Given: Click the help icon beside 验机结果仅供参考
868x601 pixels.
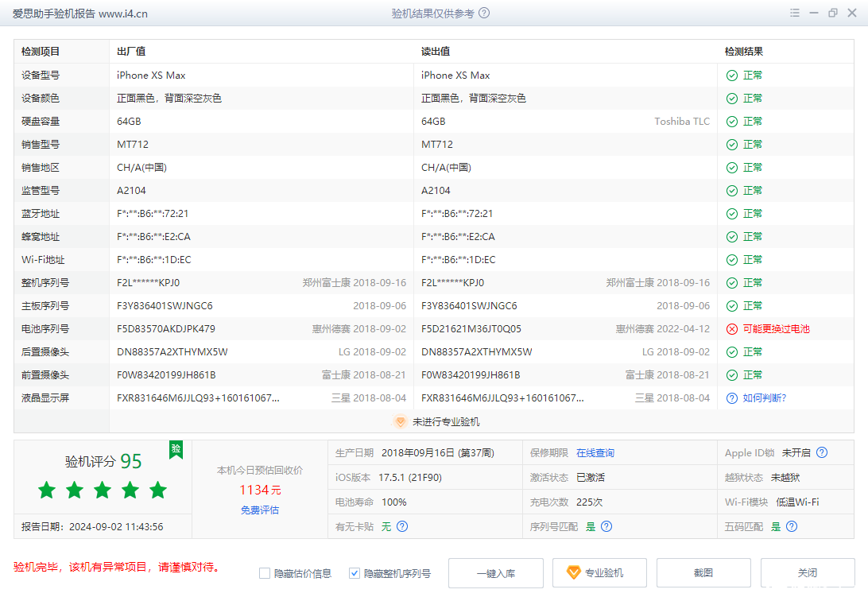Looking at the screenshot, I should 484,14.
